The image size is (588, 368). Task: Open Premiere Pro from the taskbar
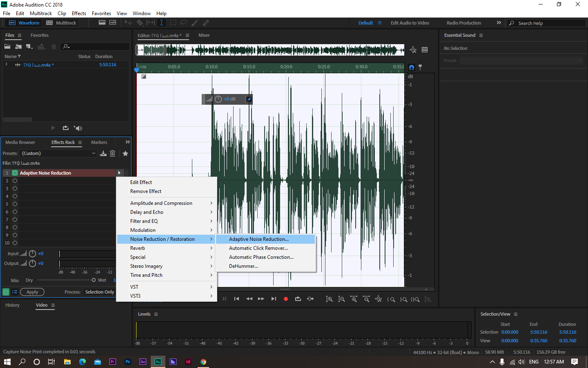[x=113, y=362]
